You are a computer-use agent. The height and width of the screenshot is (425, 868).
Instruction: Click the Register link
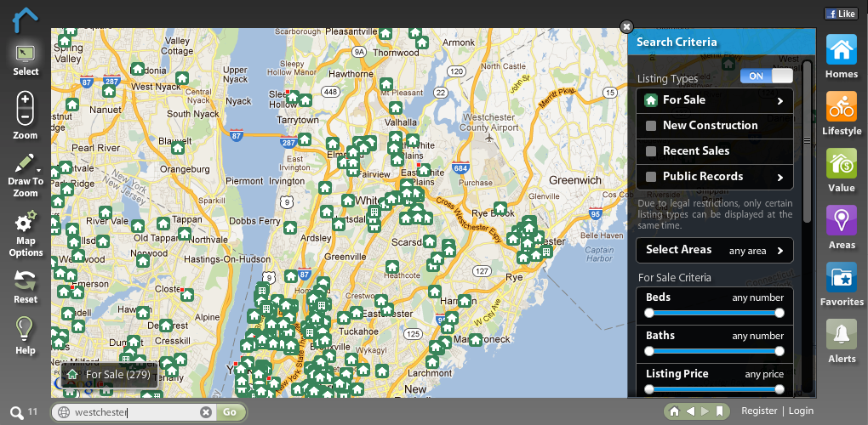coord(759,411)
